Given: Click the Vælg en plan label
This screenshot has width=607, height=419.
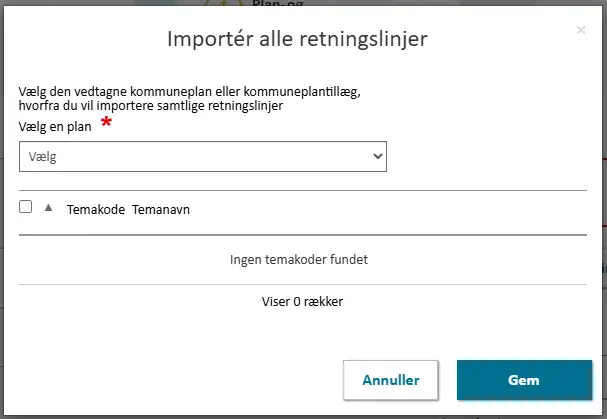Looking at the screenshot, I should tap(55, 125).
